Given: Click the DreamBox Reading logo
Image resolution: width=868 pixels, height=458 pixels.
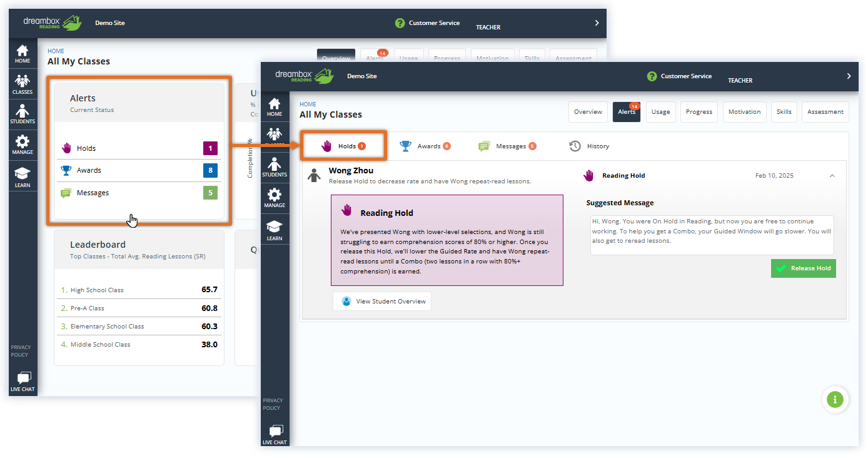Looking at the screenshot, I should (305, 76).
